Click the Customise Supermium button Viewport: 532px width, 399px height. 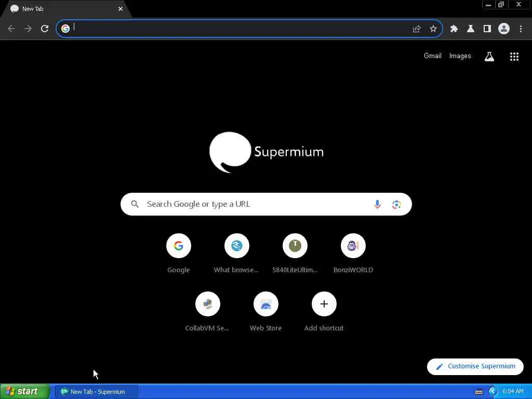click(475, 366)
